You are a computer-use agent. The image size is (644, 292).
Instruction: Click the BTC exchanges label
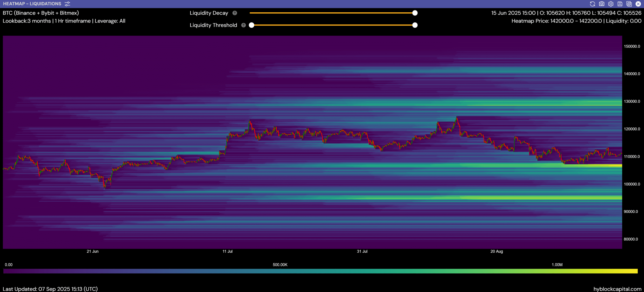tap(41, 13)
